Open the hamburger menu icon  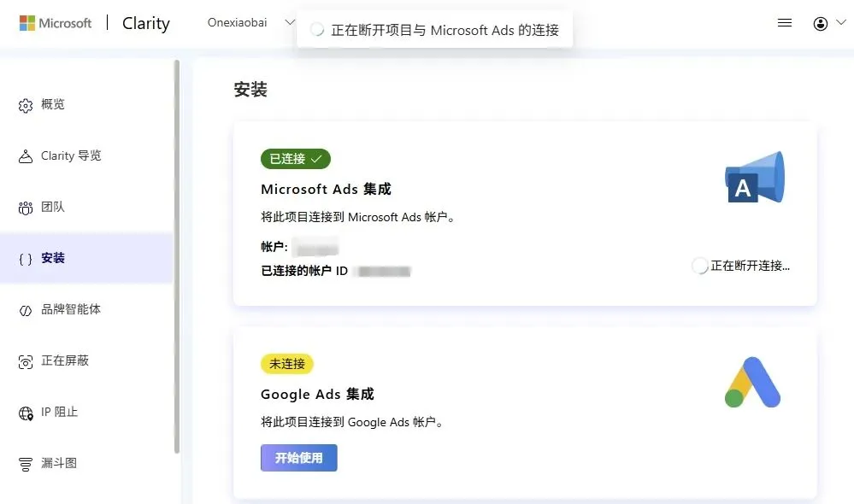tap(785, 23)
